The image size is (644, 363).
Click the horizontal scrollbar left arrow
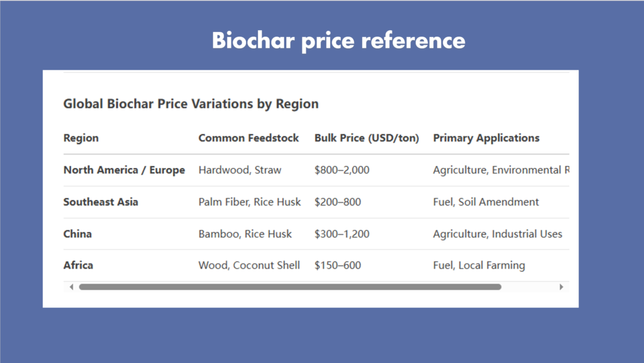(x=71, y=287)
